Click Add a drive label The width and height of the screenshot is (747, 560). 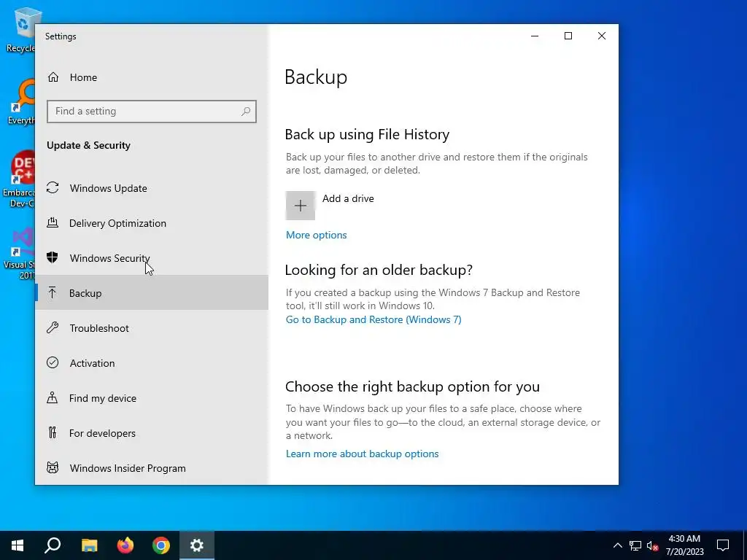[x=348, y=198]
